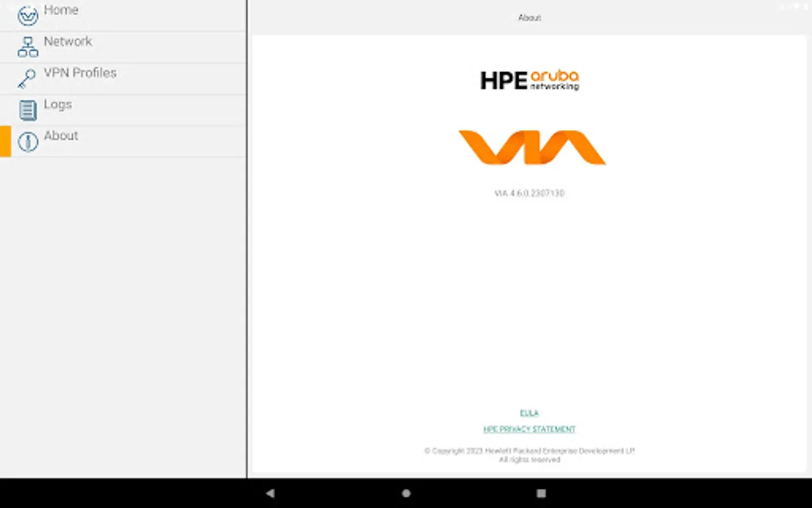
Task: View the Logs label in sidebar
Action: coord(58,104)
